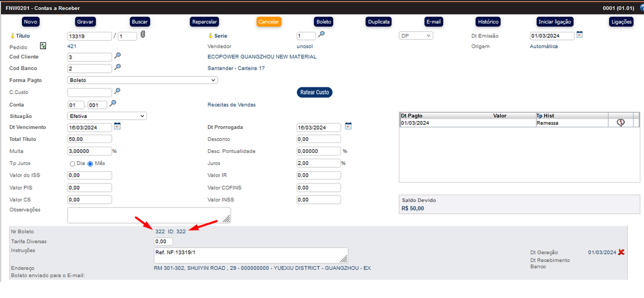Click the alert icon in the Remessa row
The image size is (644, 298).
[x=620, y=123]
